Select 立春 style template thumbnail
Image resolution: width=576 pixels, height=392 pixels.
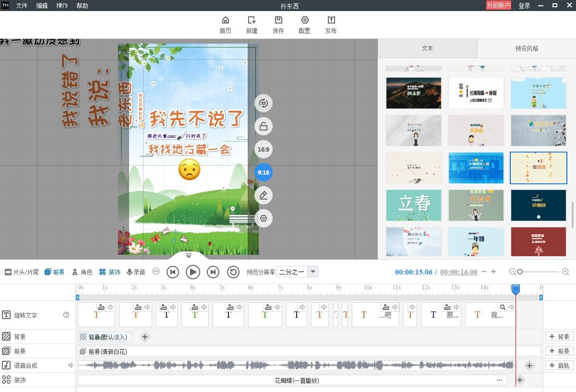[413, 205]
